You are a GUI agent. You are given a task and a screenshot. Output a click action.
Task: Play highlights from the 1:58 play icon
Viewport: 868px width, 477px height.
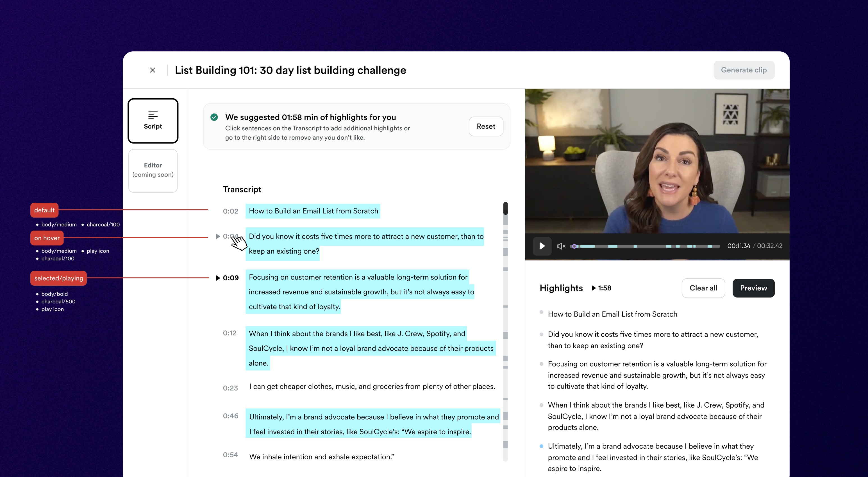594,288
